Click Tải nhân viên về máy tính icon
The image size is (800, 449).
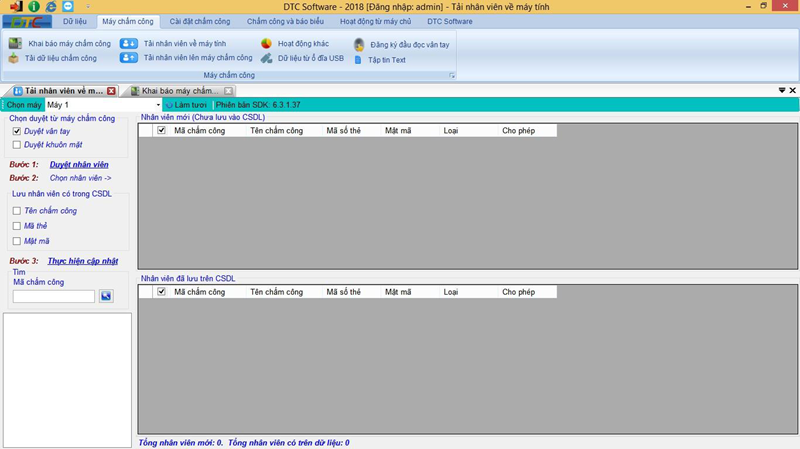(129, 44)
